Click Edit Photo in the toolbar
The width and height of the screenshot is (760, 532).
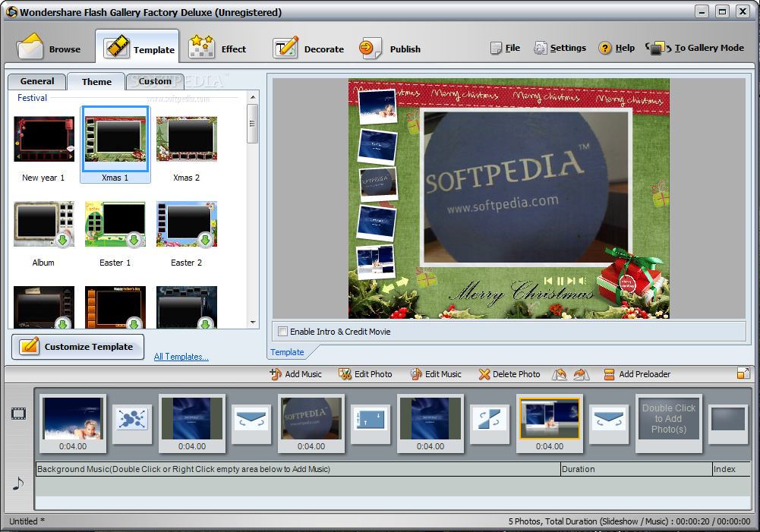click(x=365, y=374)
